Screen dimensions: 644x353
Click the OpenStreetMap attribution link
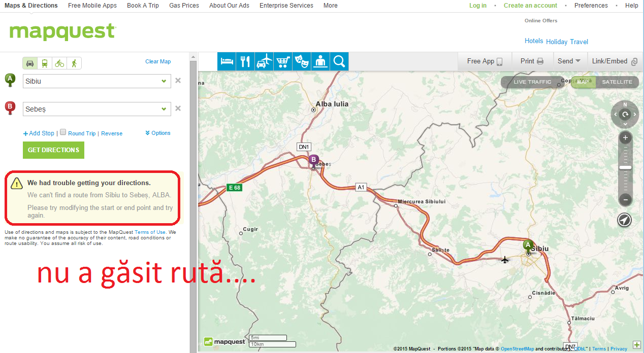click(517, 349)
